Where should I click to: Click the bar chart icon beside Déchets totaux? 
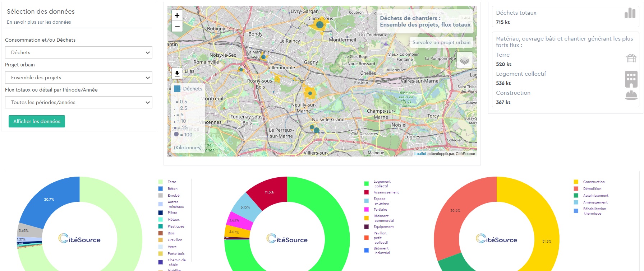[x=630, y=14]
